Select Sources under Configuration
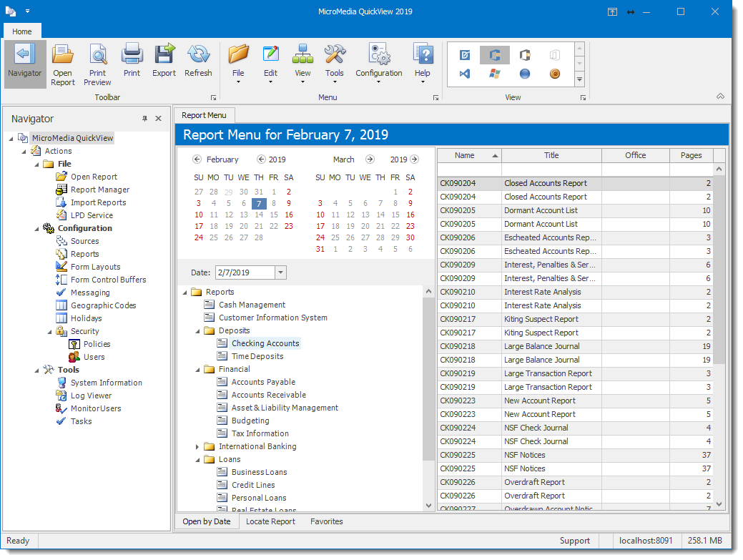This screenshot has height=560, width=743. coord(84,241)
